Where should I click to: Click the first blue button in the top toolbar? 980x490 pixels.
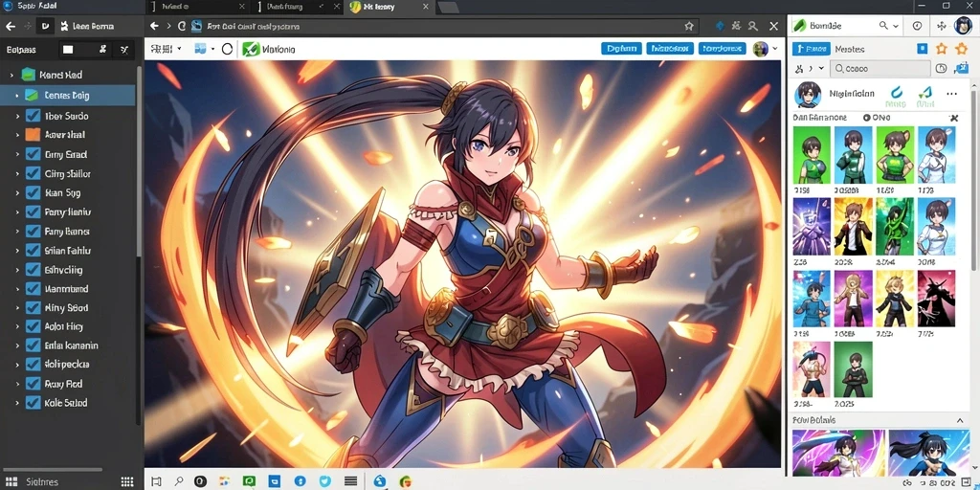(621, 49)
